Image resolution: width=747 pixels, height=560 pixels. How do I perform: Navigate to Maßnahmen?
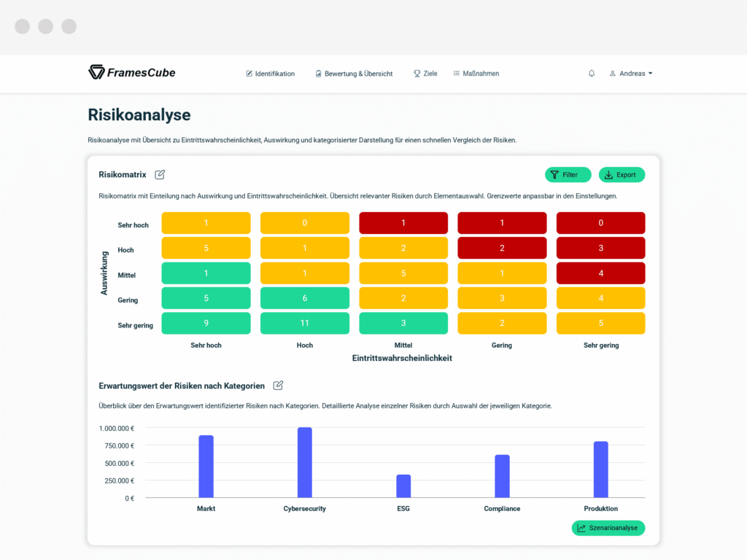point(476,74)
